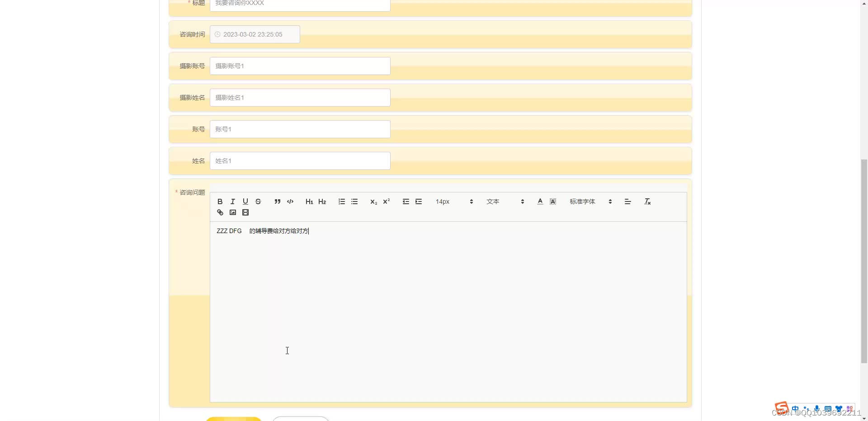The image size is (868, 421).
Task: Apply Heading 1 style
Action: 309,201
